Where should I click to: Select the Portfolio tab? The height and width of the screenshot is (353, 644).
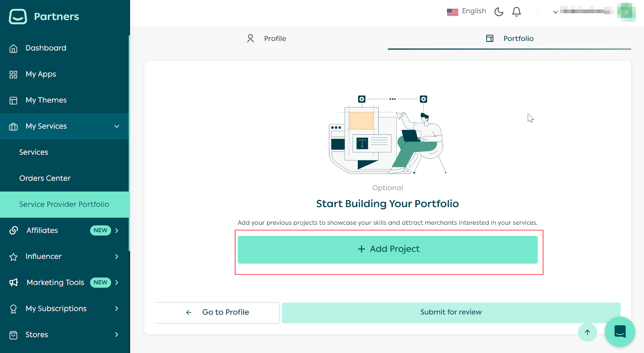[x=510, y=39]
